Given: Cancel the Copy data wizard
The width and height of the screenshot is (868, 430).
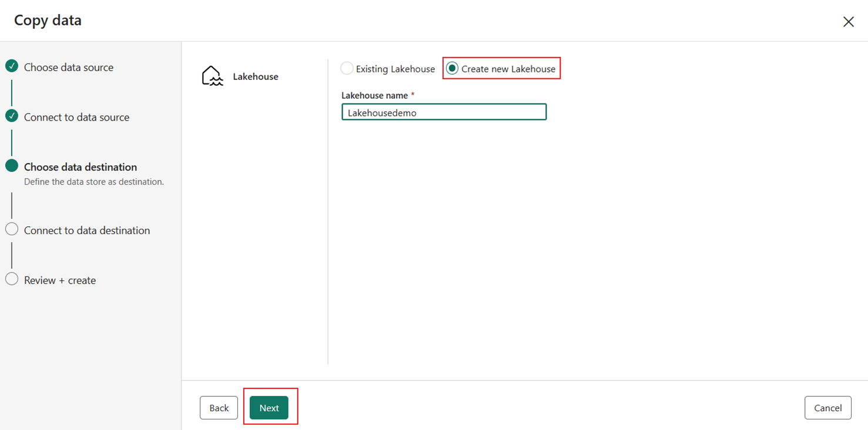Looking at the screenshot, I should click(x=827, y=408).
